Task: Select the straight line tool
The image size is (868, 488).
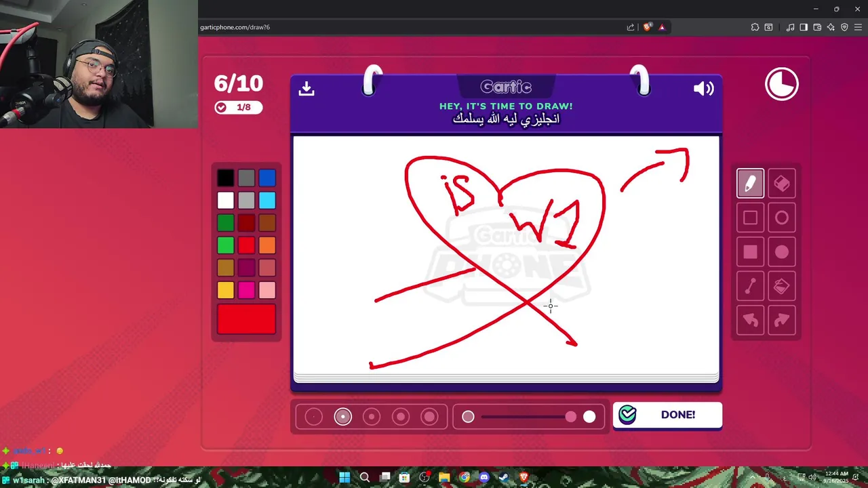Action: (x=750, y=286)
